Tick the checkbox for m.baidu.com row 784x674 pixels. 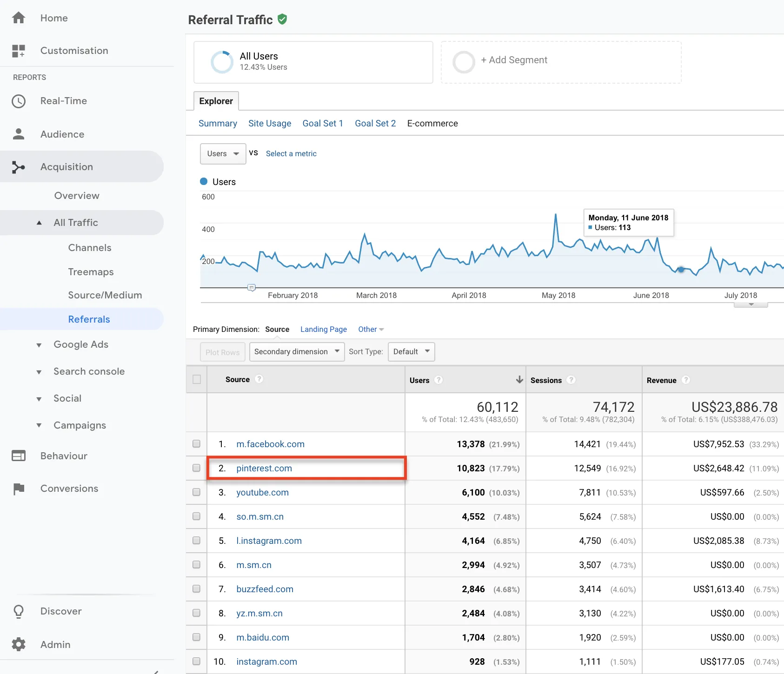tap(196, 637)
